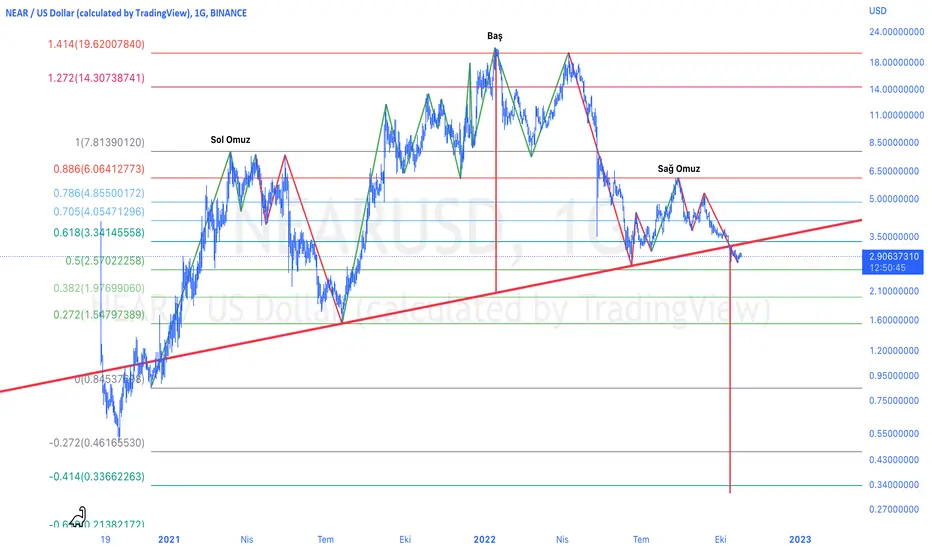This screenshot has height=550, width=932.
Task: Click the 5.00000000 price axis value
Action: coord(896,199)
